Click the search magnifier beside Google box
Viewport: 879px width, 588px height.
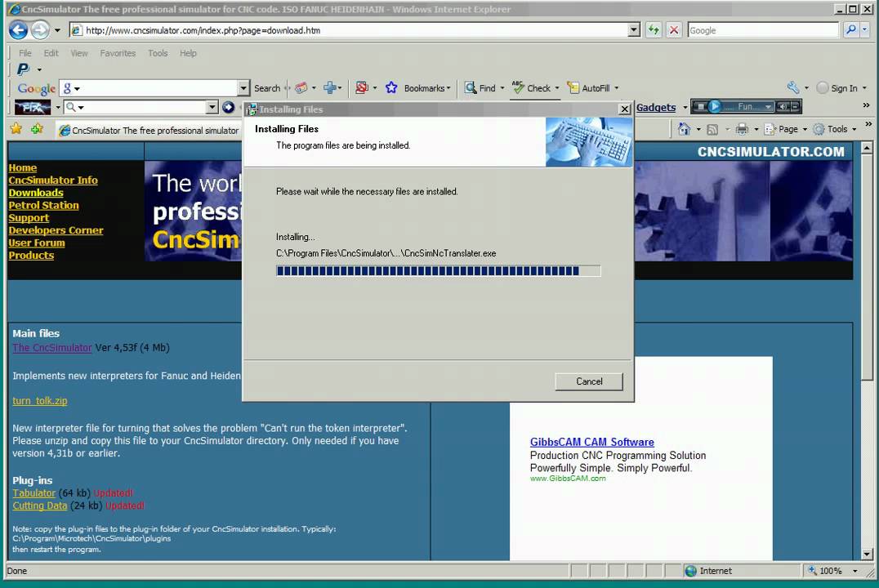pos(851,29)
